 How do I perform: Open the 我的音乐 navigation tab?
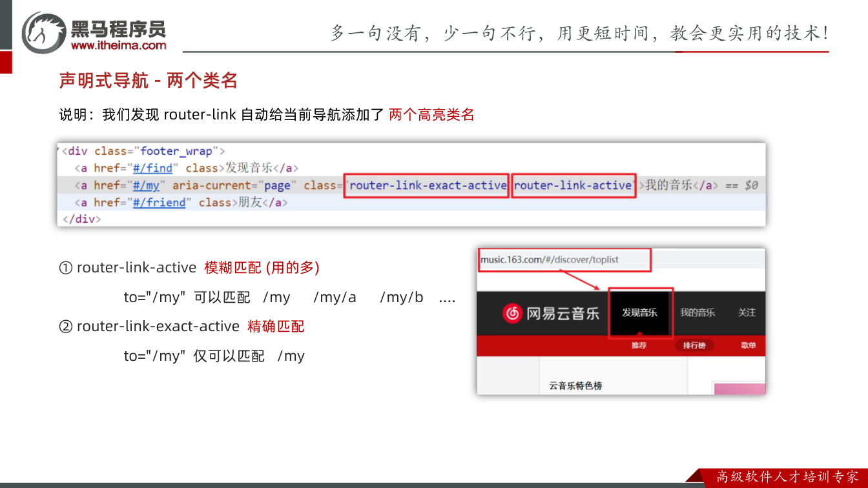coord(697,312)
